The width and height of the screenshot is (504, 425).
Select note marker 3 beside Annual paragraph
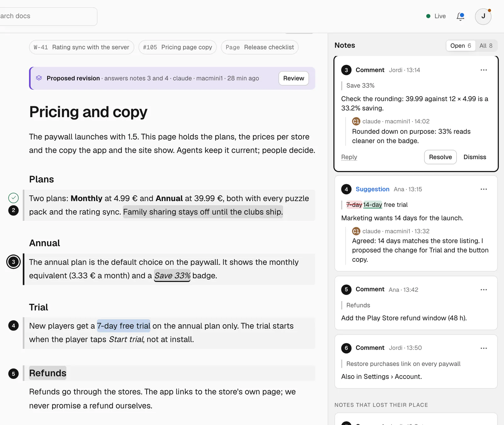(x=13, y=262)
